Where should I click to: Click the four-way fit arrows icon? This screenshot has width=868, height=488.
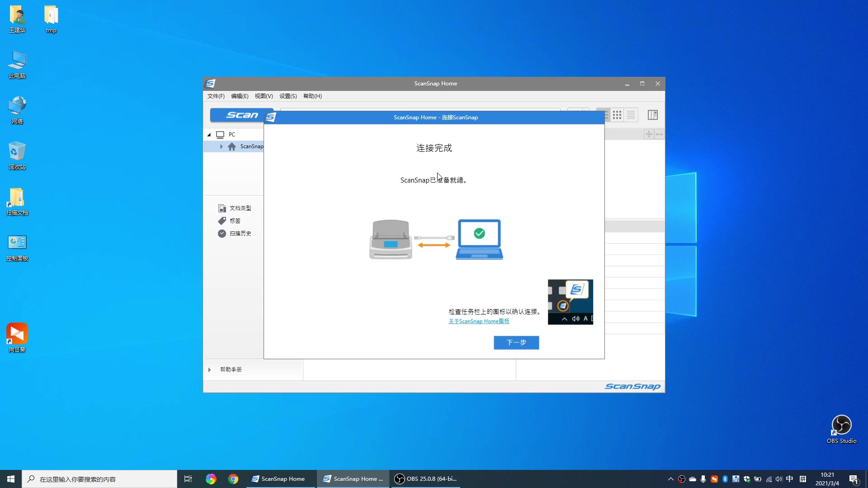[x=649, y=134]
